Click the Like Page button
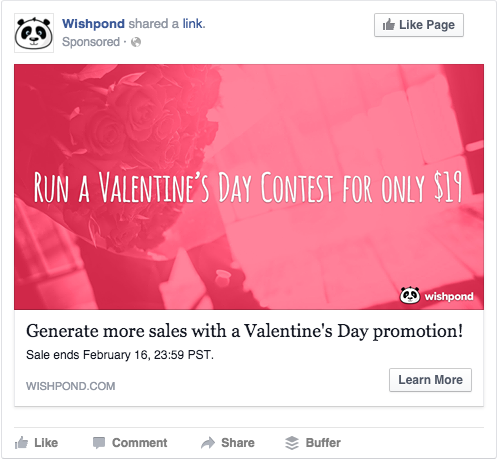The height and width of the screenshot is (459, 501). (x=419, y=25)
